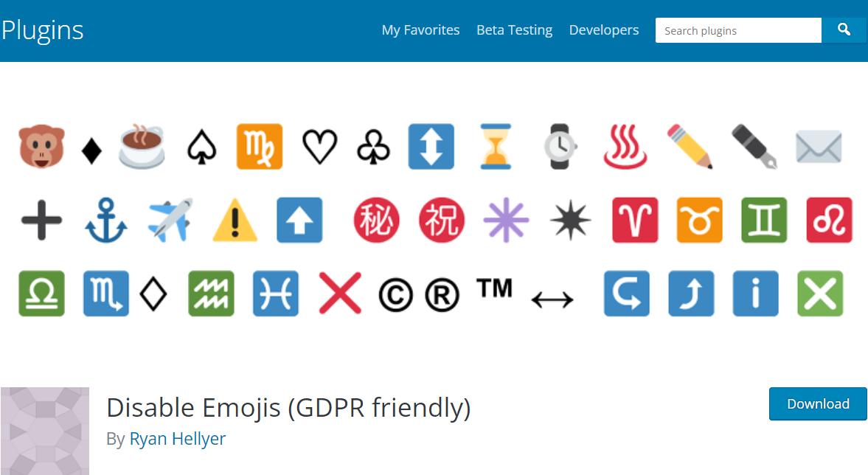Click the magnifier search button
The height and width of the screenshot is (475, 868).
844,30
